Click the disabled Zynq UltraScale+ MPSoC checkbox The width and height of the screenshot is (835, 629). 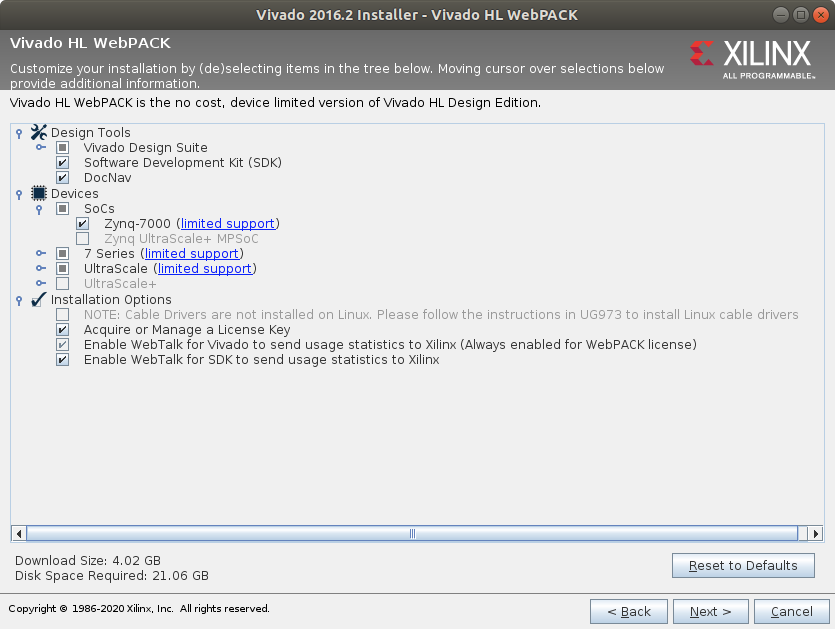click(83, 238)
